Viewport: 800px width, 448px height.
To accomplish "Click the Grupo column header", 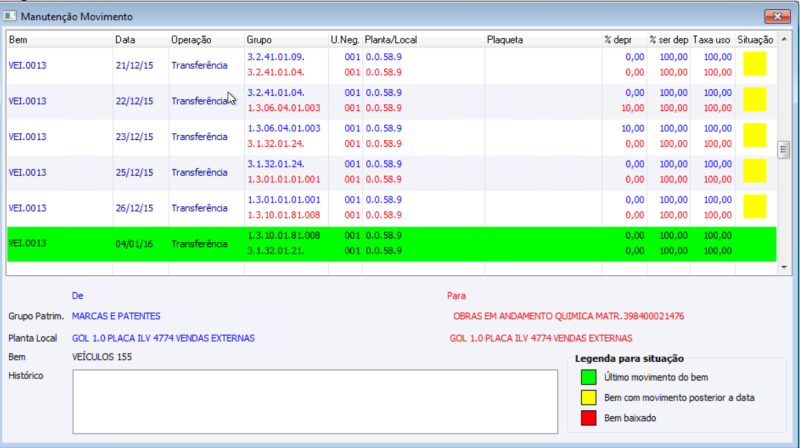I will 286,40.
